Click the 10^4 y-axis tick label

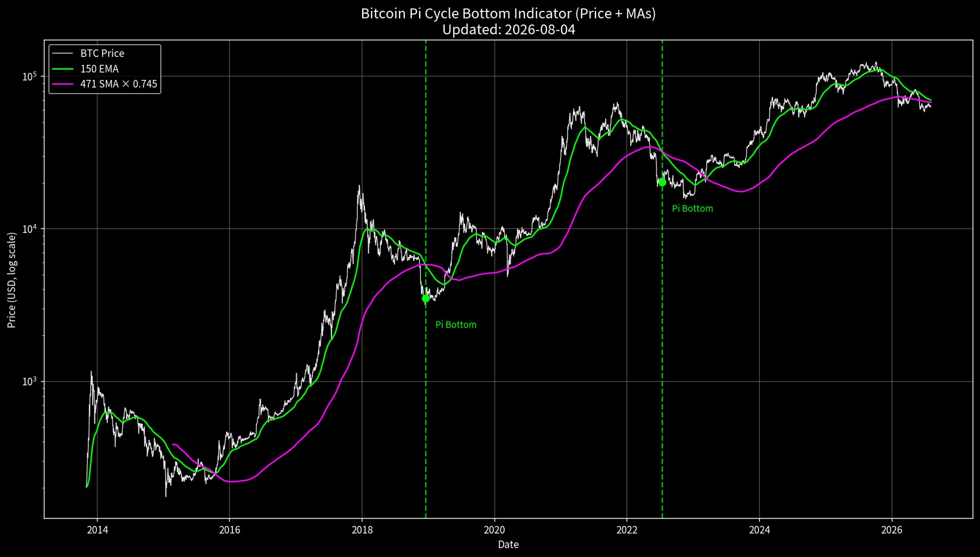30,228
